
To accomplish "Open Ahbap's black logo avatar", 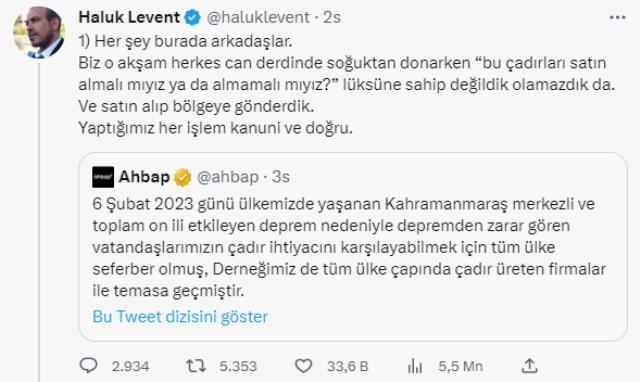I will tap(103, 177).
